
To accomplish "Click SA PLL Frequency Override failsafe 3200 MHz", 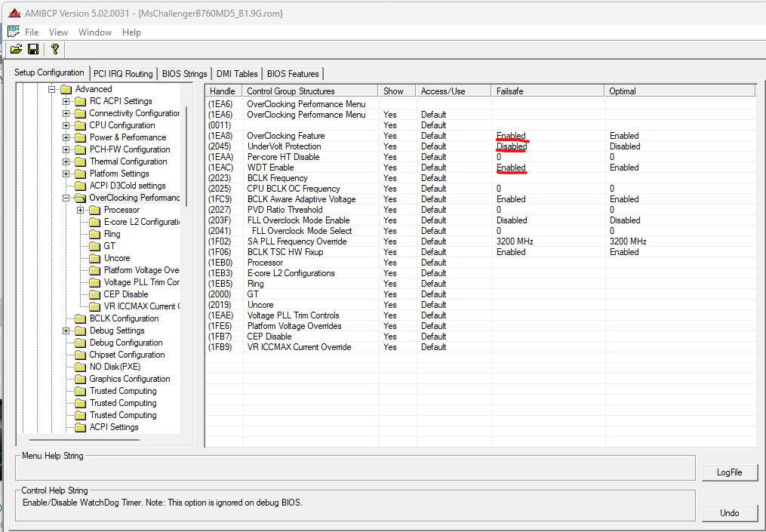I will point(515,241).
